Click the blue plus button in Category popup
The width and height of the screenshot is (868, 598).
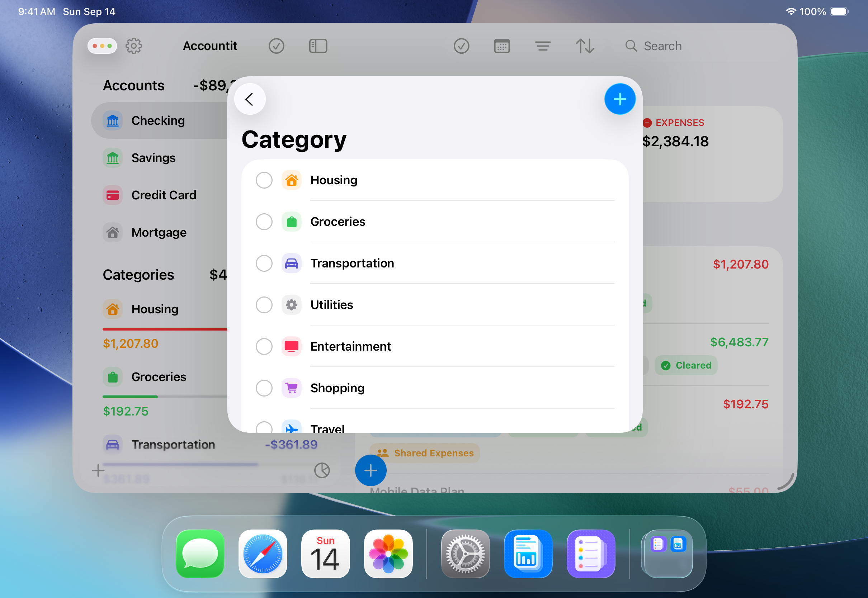click(619, 99)
